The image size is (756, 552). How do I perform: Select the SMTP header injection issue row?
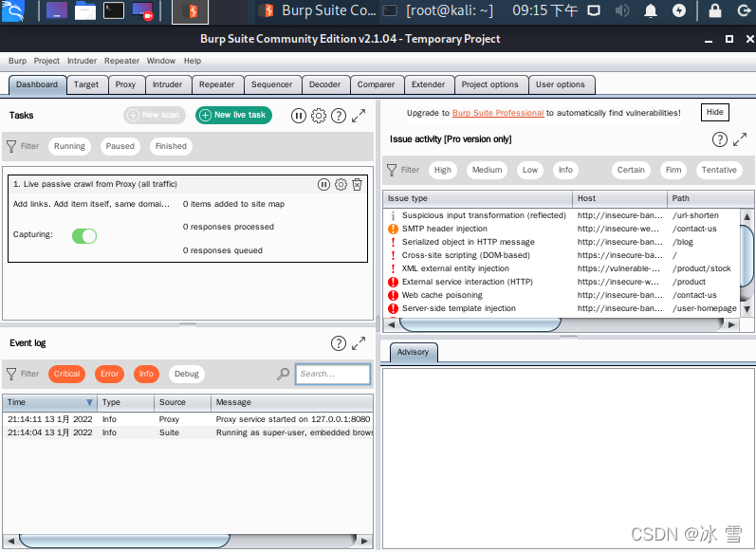562,229
